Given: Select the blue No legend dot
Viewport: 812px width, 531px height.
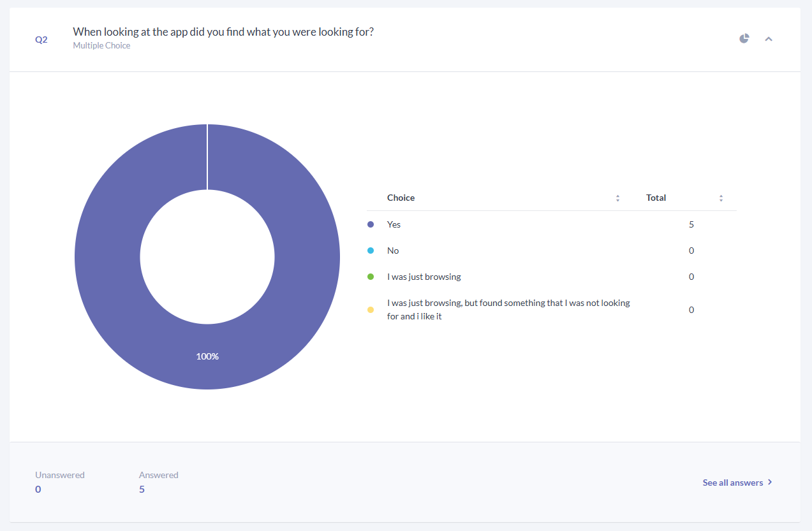Looking at the screenshot, I should [371, 251].
